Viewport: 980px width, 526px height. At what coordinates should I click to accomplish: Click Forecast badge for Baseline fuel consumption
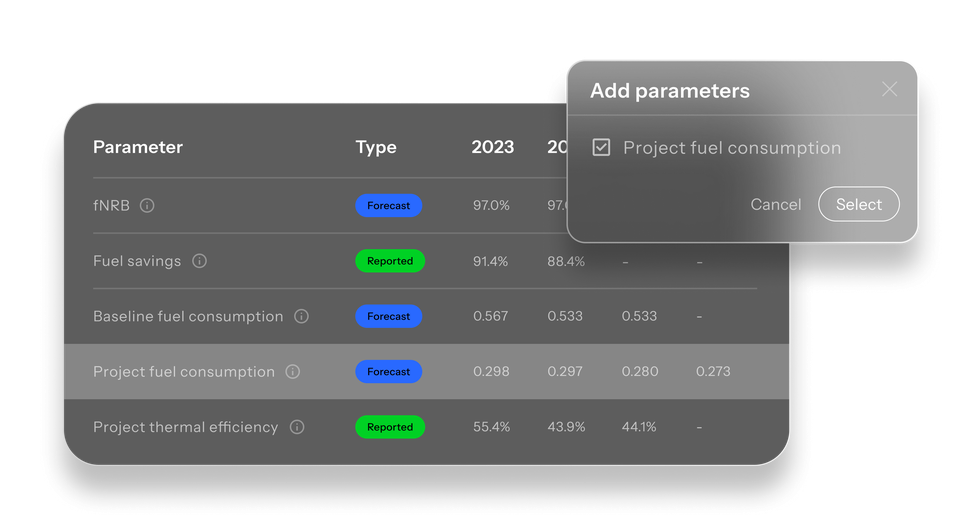click(389, 316)
